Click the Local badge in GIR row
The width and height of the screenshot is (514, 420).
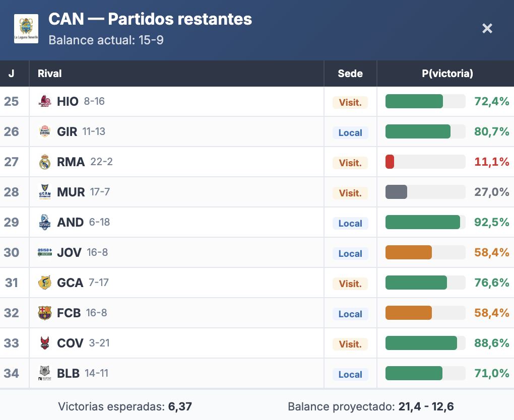coord(350,132)
